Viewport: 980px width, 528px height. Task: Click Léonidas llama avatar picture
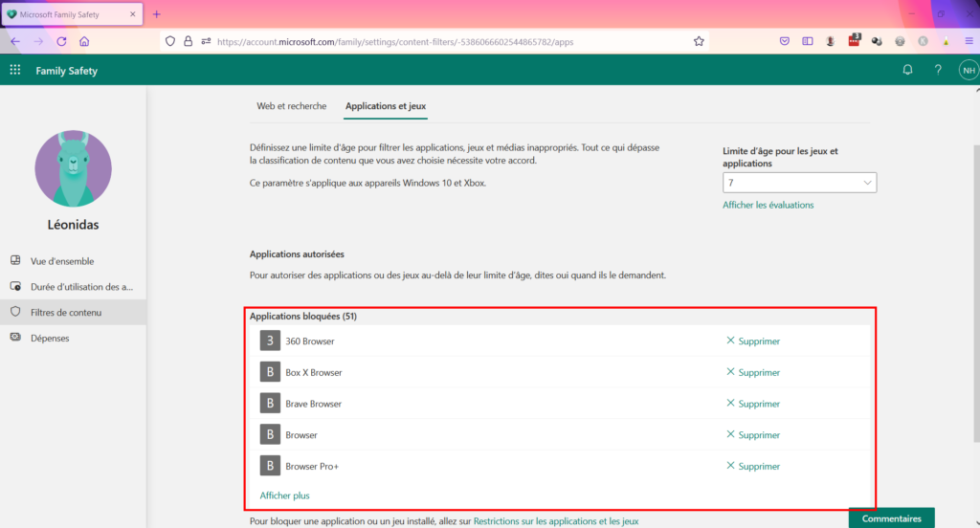[73, 168]
